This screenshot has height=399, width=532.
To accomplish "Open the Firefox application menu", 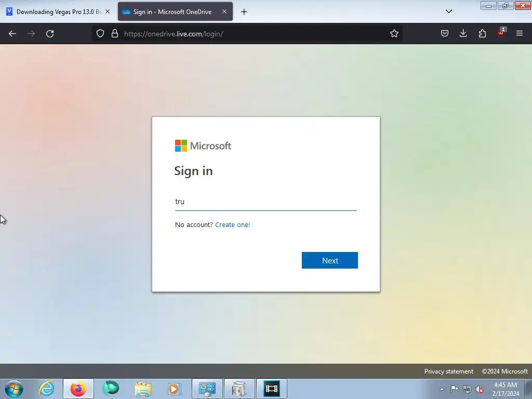I will pos(520,34).
